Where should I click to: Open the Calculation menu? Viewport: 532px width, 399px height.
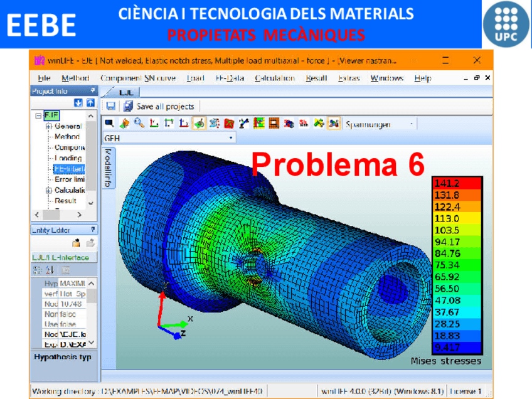pos(274,78)
